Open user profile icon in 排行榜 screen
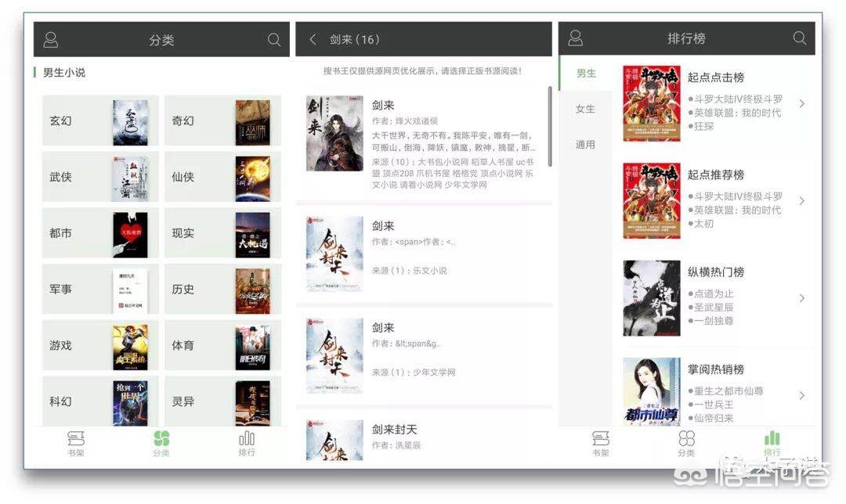This screenshot has height=504, width=846. click(576, 38)
